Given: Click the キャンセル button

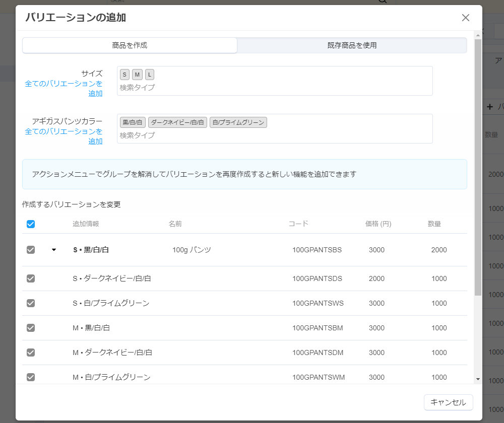Looking at the screenshot, I should [448, 402].
